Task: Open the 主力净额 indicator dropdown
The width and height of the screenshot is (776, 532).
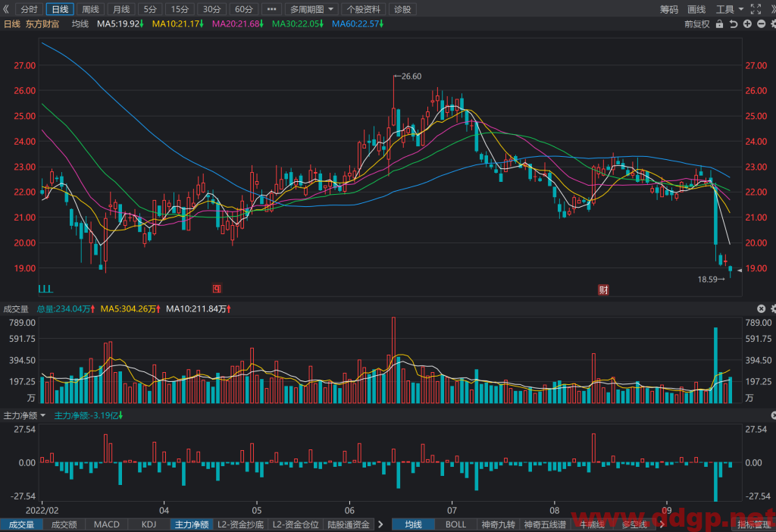Action: click(x=24, y=416)
